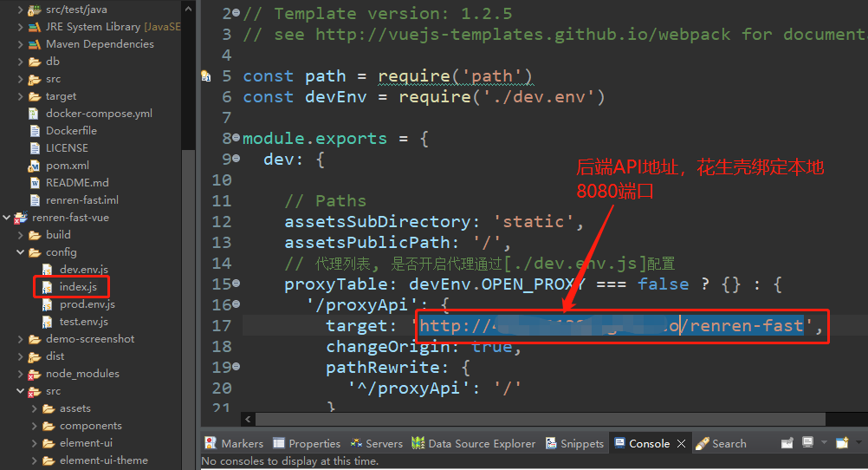Switch to the Servers tab
Screen dimensions: 868x470
pyautogui.click(x=377, y=443)
